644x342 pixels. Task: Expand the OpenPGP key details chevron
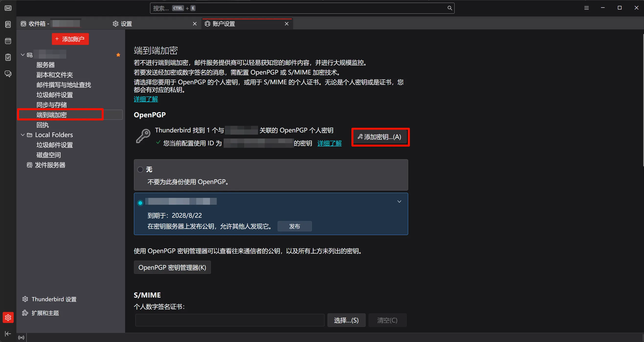click(399, 201)
